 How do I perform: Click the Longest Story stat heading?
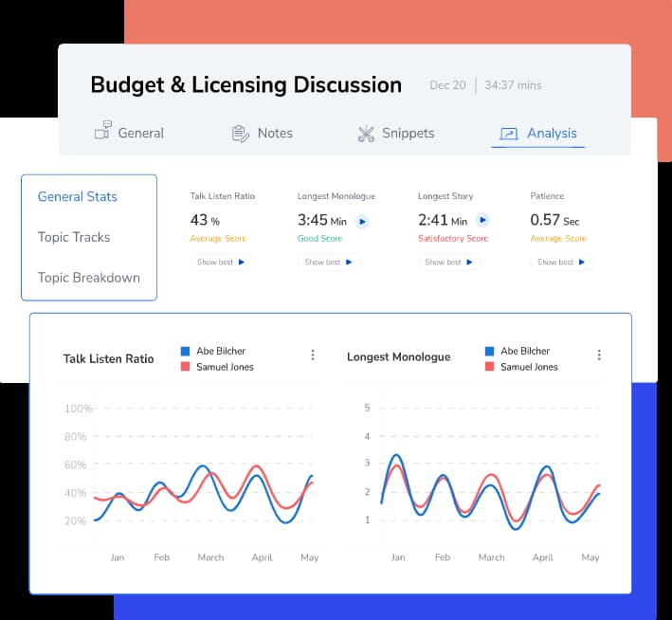[x=445, y=196]
